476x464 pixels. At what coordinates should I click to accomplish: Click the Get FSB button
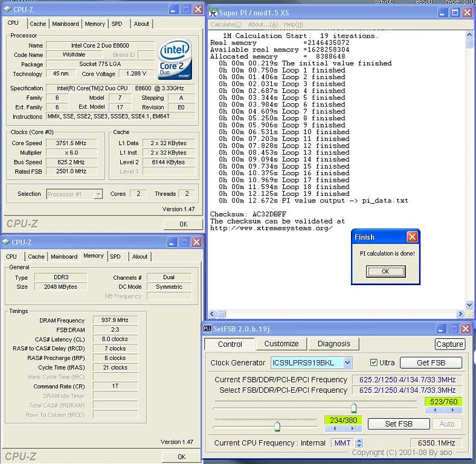click(x=431, y=362)
